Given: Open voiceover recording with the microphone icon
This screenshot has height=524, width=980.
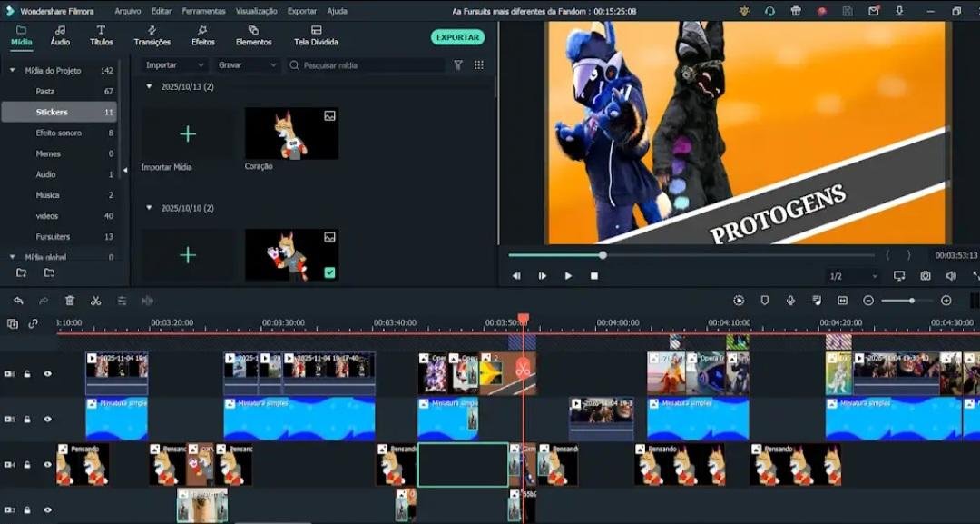Looking at the screenshot, I should click(790, 301).
